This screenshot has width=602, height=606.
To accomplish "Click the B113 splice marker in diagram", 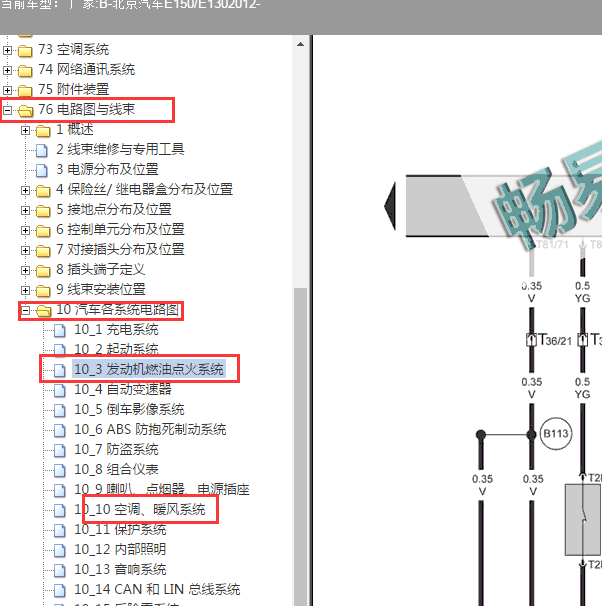I will coord(556,434).
